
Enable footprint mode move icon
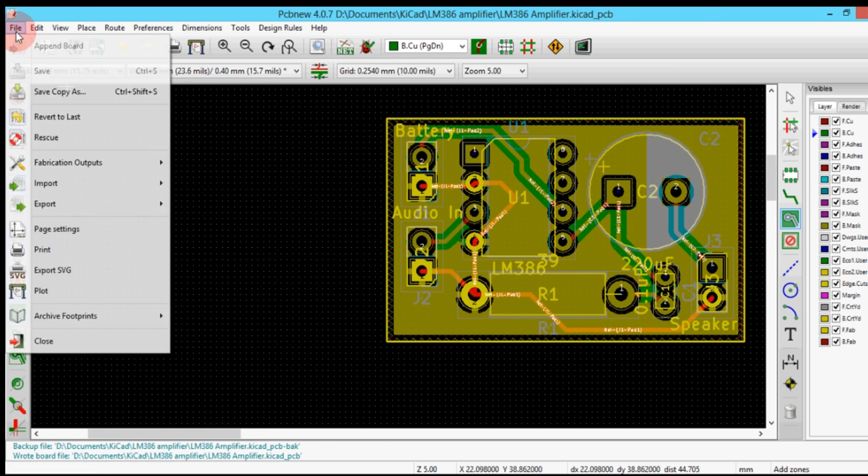pyautogui.click(x=506, y=47)
